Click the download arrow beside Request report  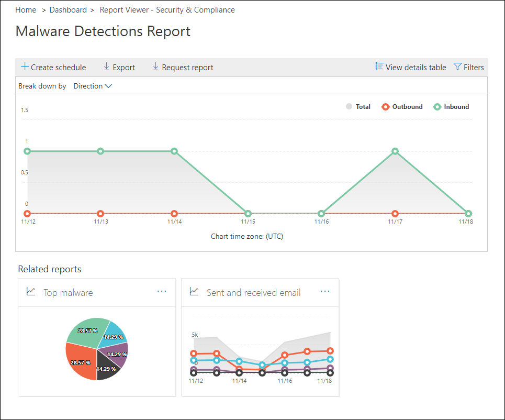(x=155, y=67)
